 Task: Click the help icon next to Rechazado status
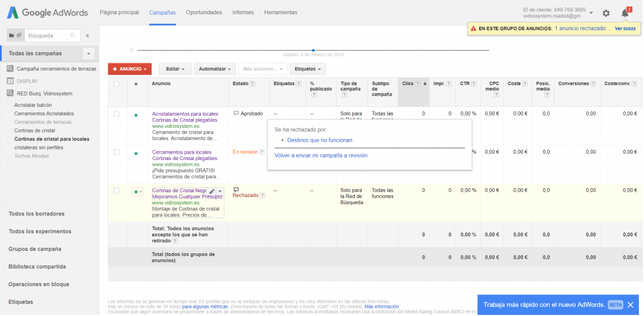pyautogui.click(x=262, y=195)
